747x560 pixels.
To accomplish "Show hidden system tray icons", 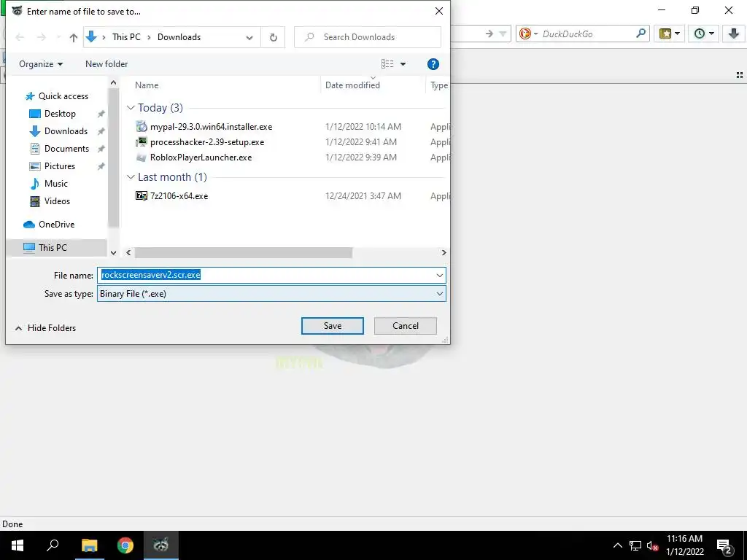I will (617, 545).
